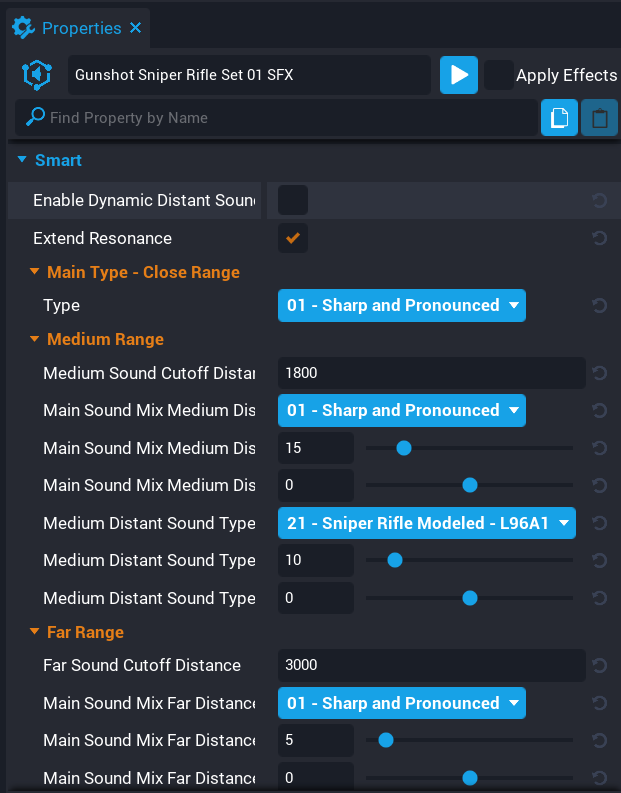Click the slider handle beside value 15
This screenshot has width=621, height=793.
[404, 448]
